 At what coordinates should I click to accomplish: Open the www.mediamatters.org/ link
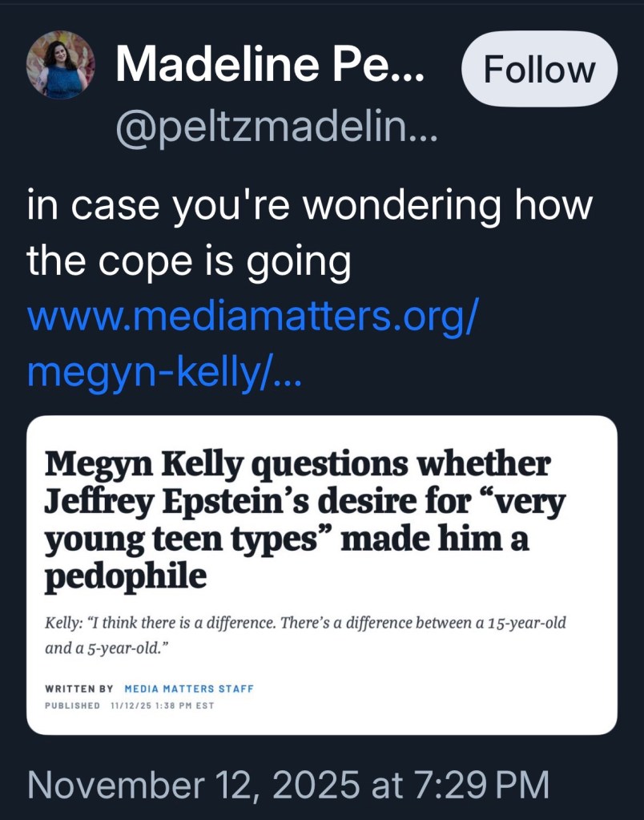pyautogui.click(x=253, y=318)
